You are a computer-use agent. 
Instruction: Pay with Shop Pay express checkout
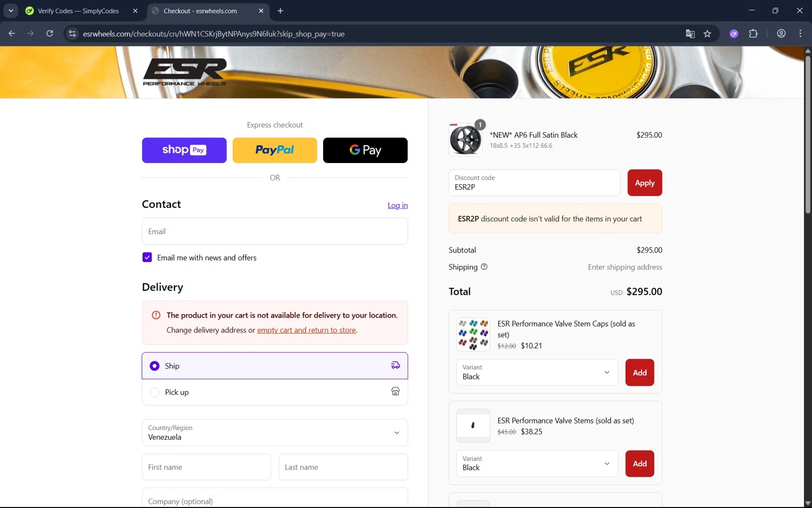(184, 150)
